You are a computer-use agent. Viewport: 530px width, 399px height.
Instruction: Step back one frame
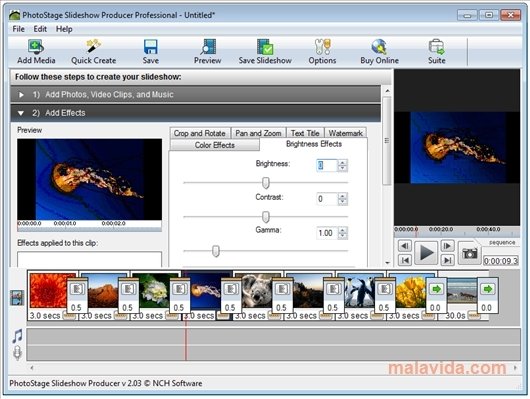(x=405, y=246)
